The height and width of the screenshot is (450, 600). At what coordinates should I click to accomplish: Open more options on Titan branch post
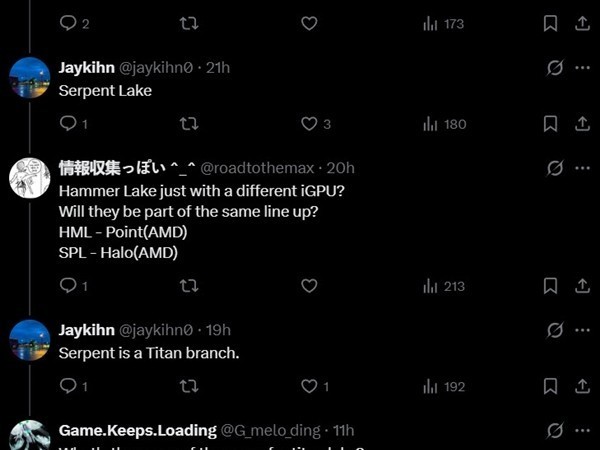pos(582,330)
